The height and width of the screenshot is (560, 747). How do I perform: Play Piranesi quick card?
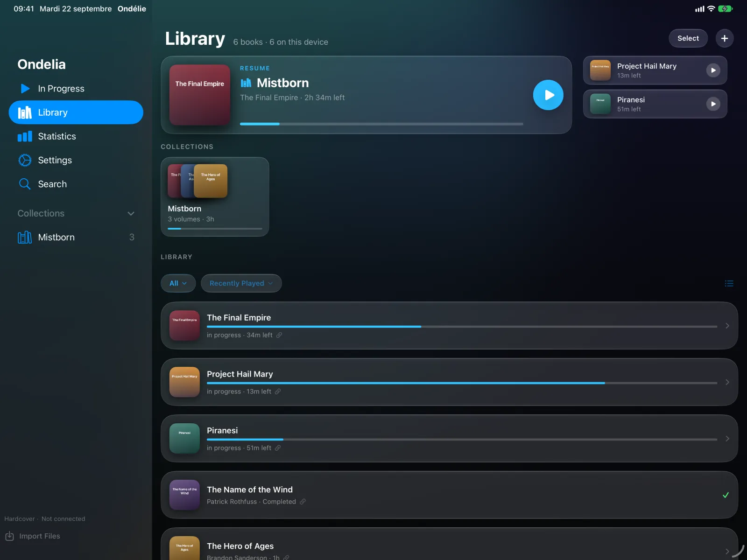click(713, 104)
